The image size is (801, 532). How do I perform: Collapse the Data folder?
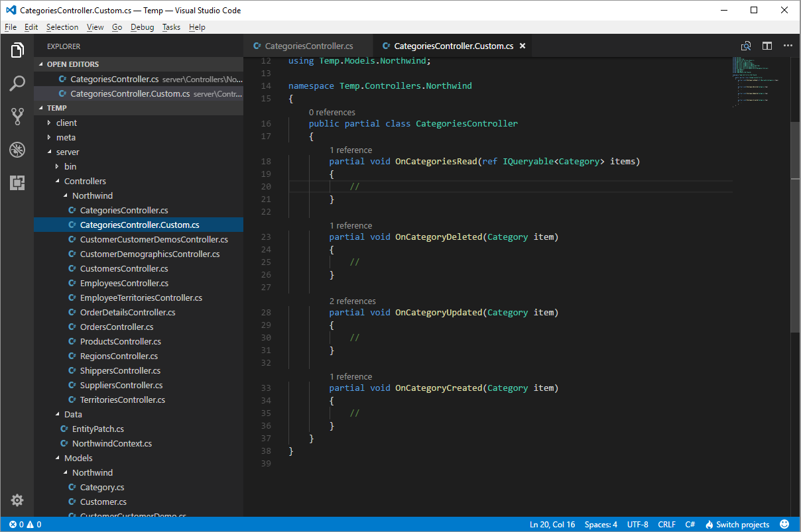(139, 414)
